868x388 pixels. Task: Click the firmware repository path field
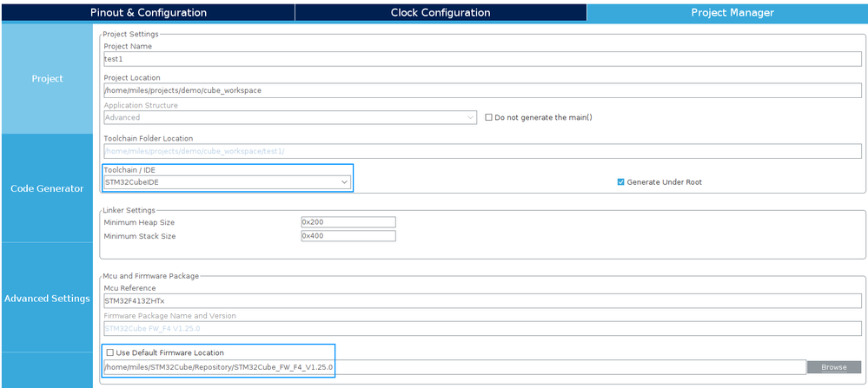(454, 367)
